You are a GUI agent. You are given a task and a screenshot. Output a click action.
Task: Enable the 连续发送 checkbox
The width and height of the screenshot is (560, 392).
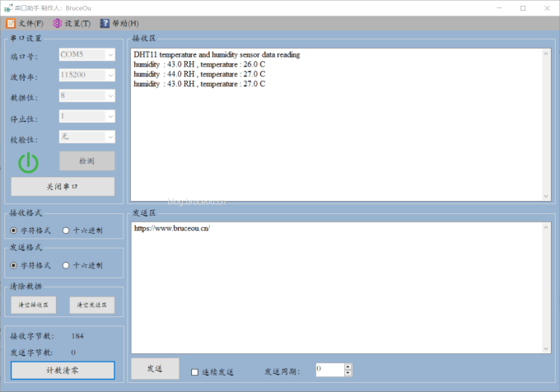click(195, 371)
